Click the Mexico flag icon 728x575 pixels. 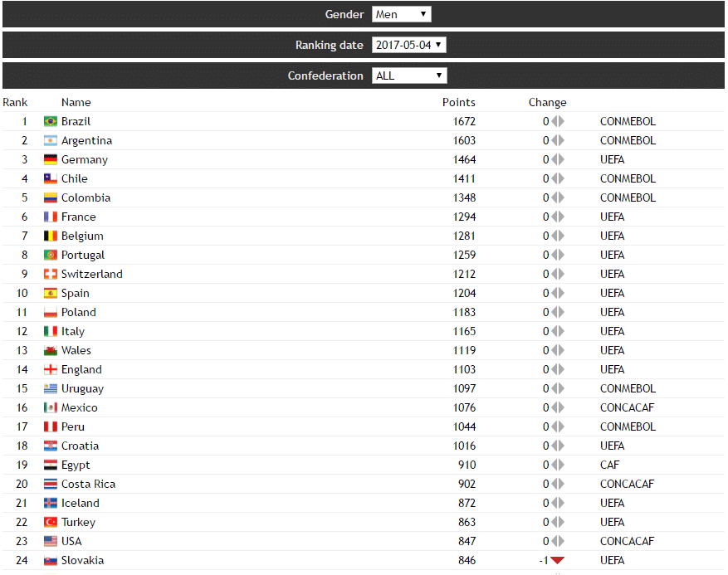[x=50, y=407]
